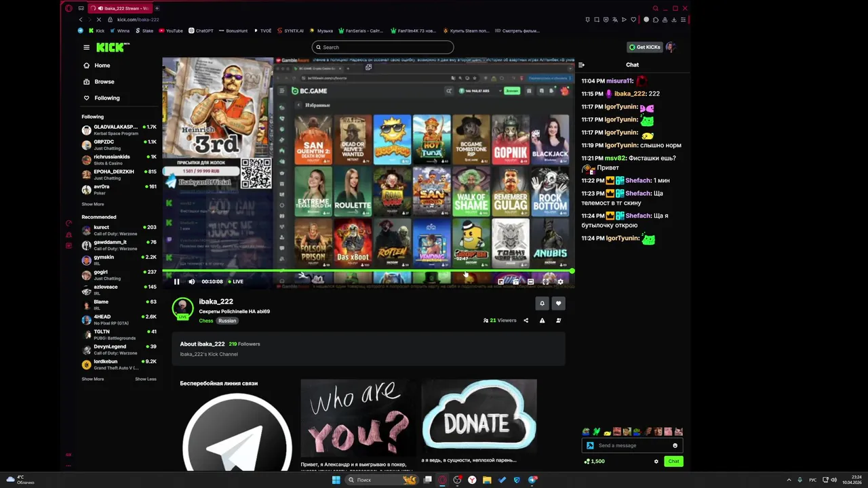This screenshot has width=868, height=488.
Task: Open Stake bookmark
Action: click(x=144, y=30)
